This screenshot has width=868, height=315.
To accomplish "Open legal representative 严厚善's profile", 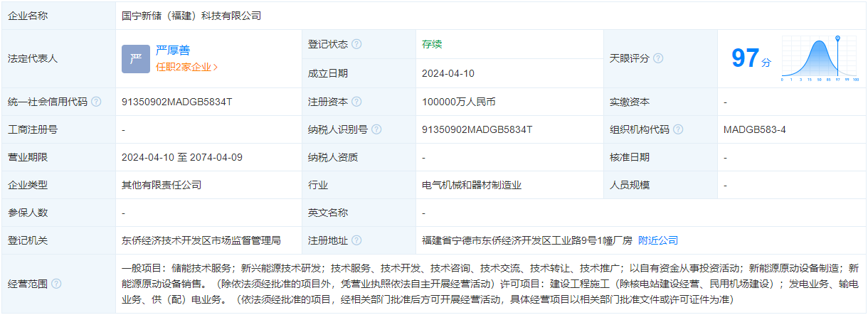I will coord(173,50).
